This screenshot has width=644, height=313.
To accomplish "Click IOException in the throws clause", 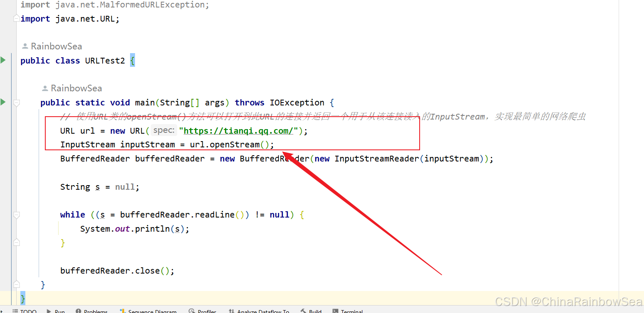I will (x=297, y=103).
